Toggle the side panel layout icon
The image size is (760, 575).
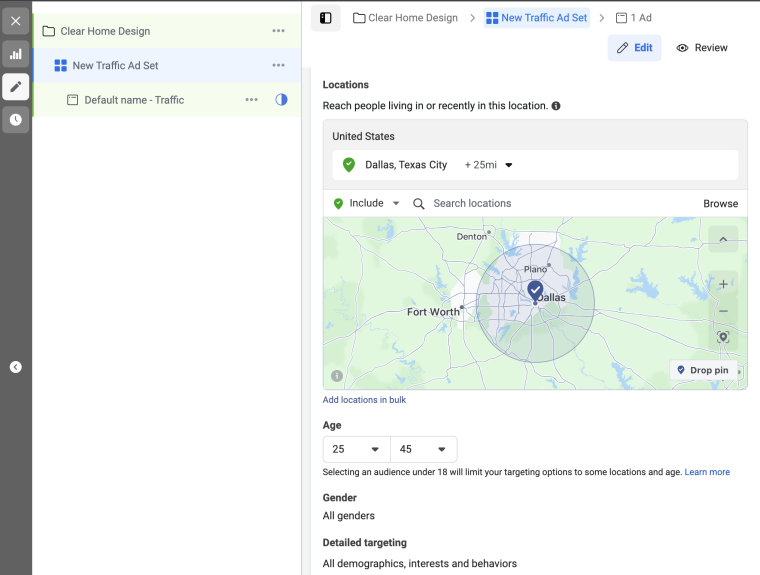(326, 18)
